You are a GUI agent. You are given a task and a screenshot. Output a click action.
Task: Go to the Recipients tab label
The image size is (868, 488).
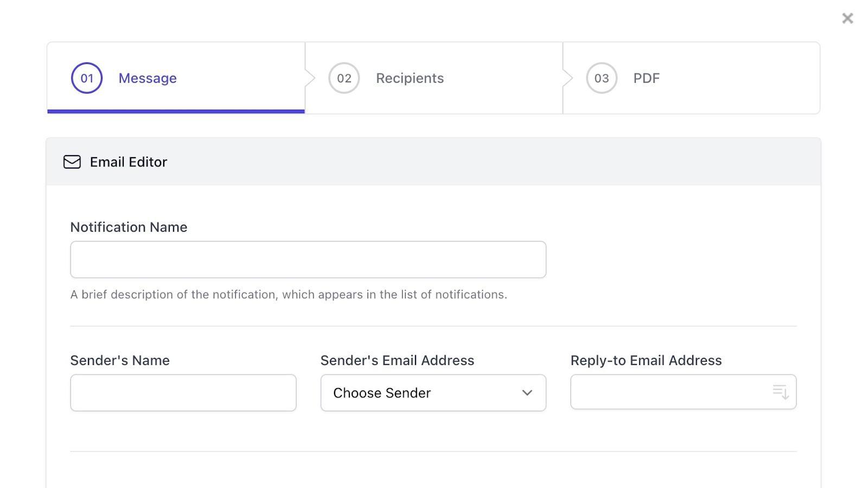(x=410, y=78)
